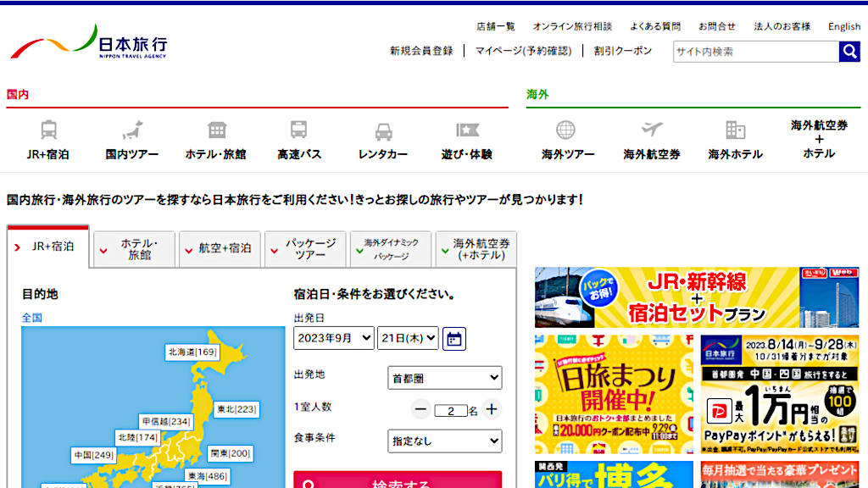Select the 海外航空券 airplane icon
868x488 pixels.
652,129
